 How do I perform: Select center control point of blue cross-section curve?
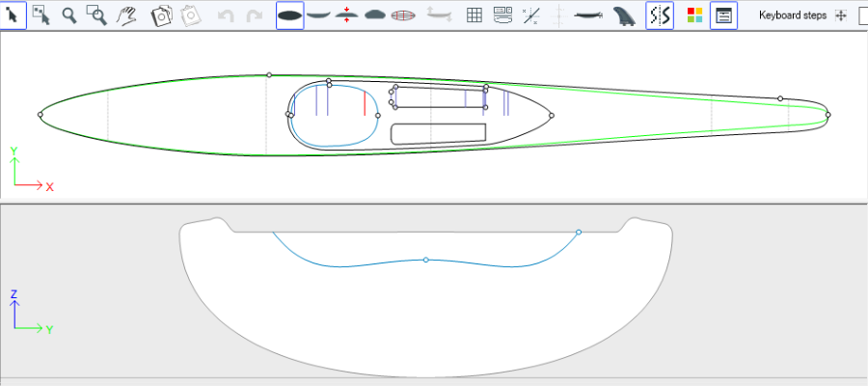pyautogui.click(x=425, y=260)
